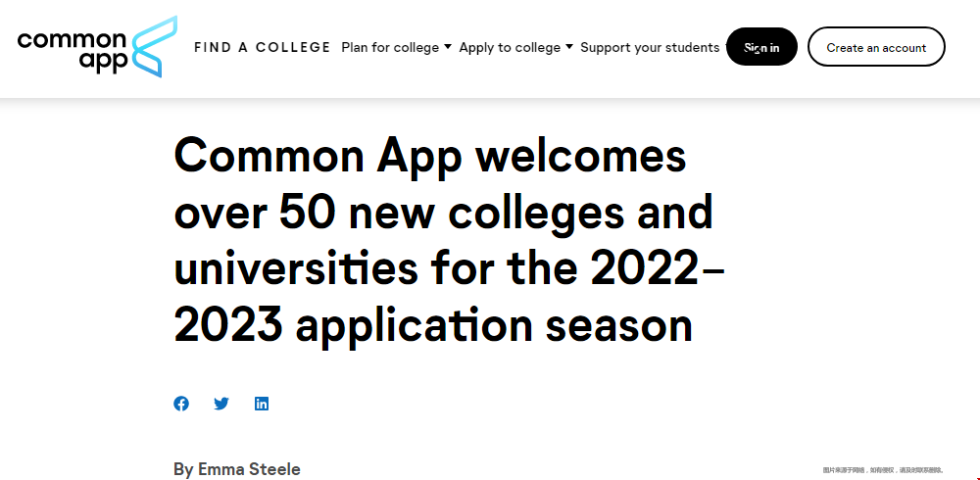Share article via the Facebook icon
The height and width of the screenshot is (480, 980).
click(x=181, y=404)
